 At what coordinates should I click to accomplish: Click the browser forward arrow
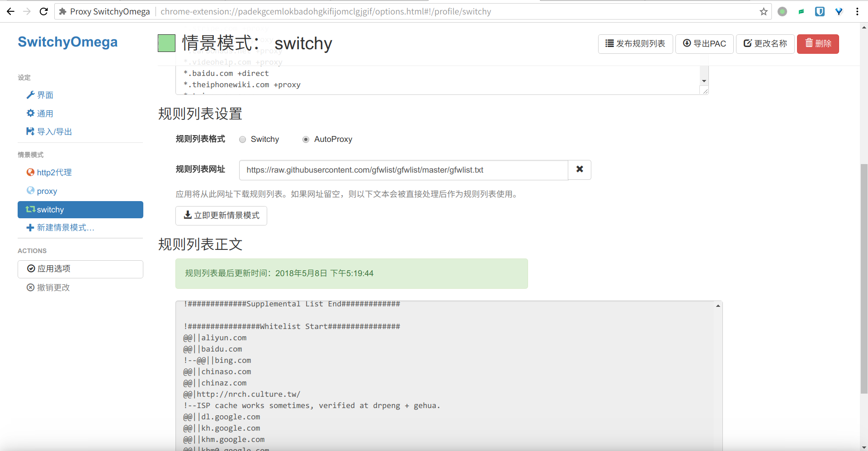click(x=27, y=11)
